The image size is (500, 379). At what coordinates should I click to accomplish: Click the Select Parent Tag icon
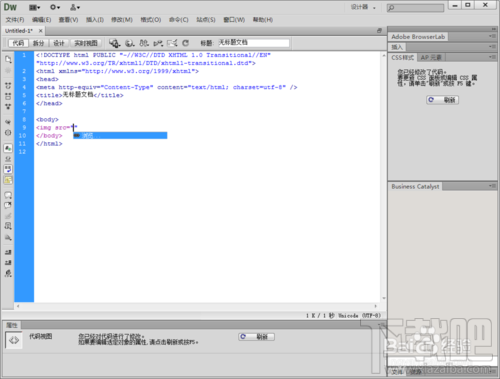pos(8,122)
